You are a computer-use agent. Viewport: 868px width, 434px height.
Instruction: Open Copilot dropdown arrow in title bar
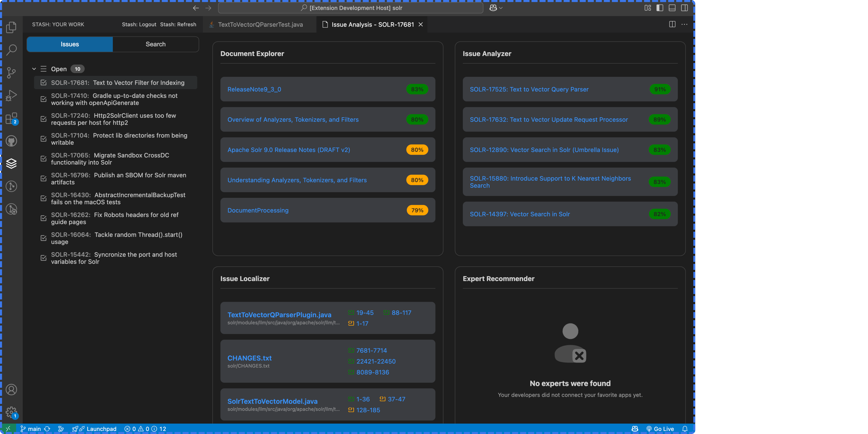[x=501, y=8]
